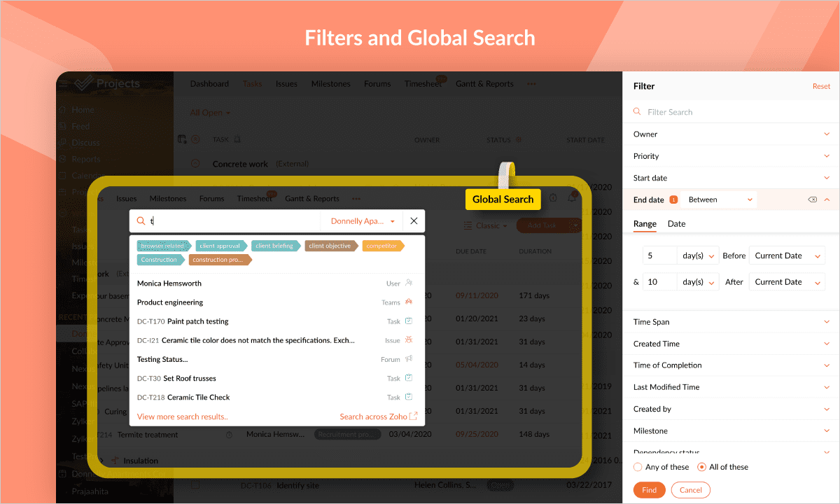Click the Task icon beside Paint patch testing
Screen dimensions: 840x504
[409, 321]
